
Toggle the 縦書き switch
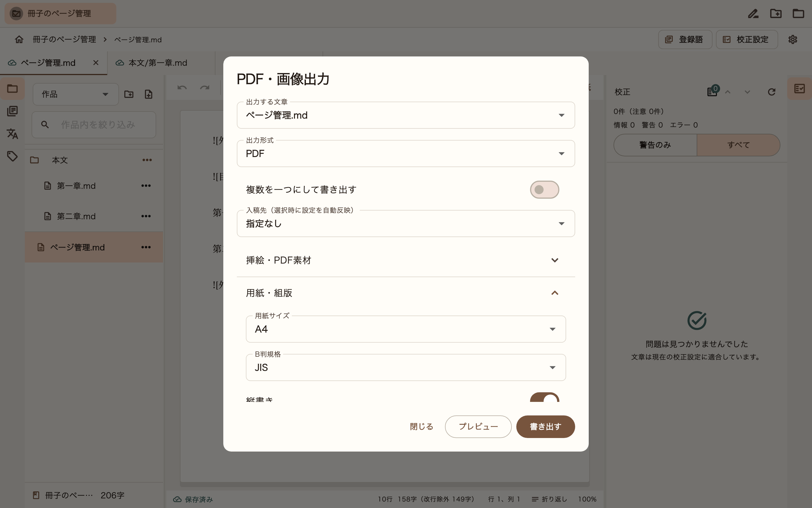click(x=544, y=397)
